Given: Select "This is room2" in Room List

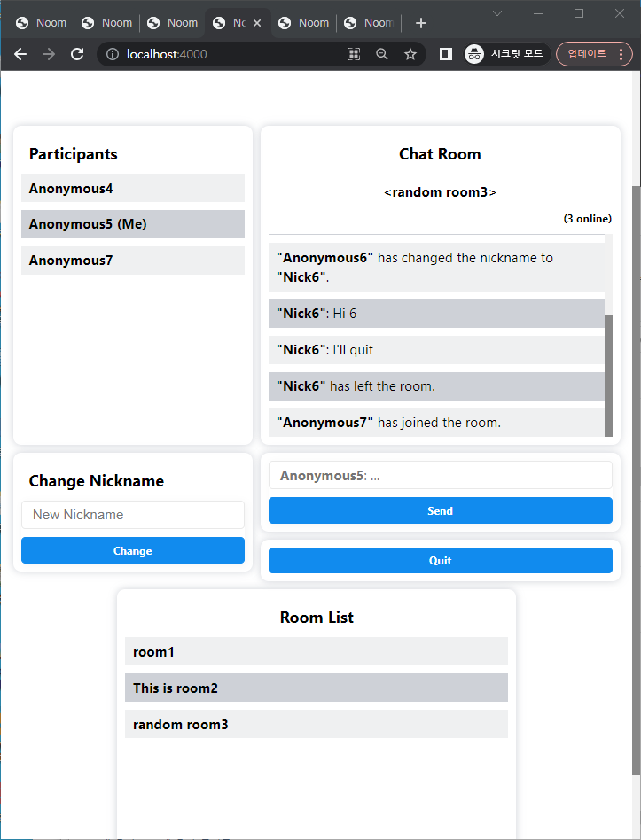Looking at the screenshot, I should pos(316,688).
